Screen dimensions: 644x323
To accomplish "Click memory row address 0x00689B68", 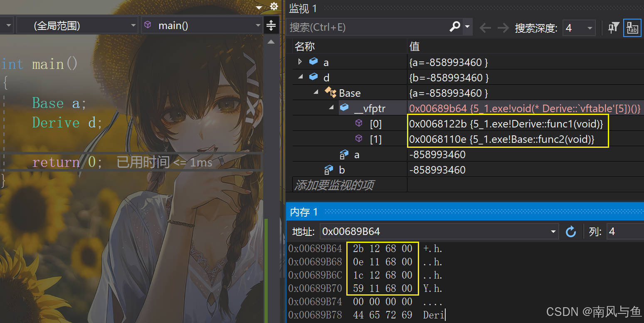I will click(x=315, y=262).
